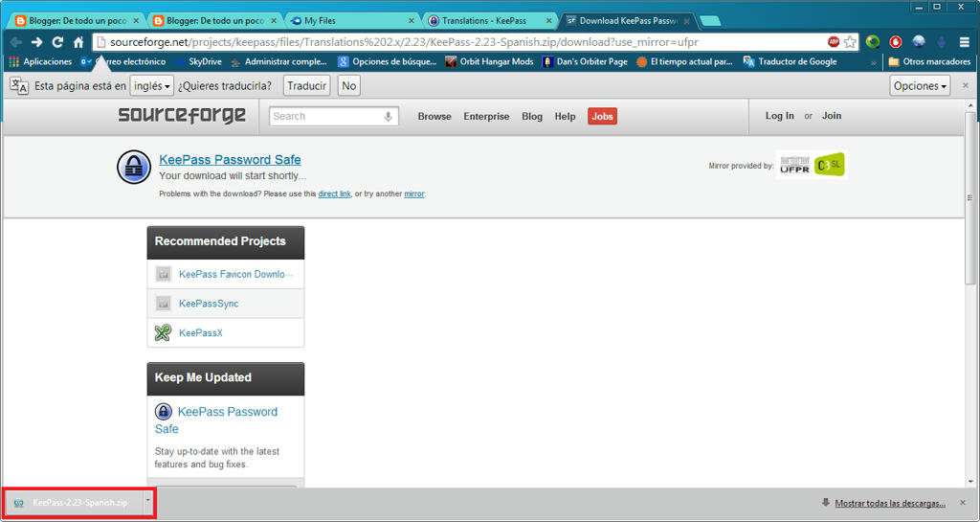980x522 pixels.
Task: Open the Traductor de Google bookmark
Action: pyautogui.click(x=790, y=61)
